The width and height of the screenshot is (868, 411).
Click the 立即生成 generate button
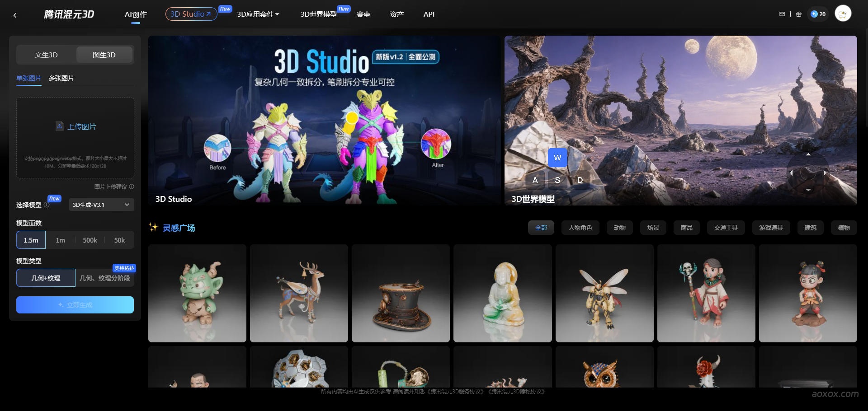75,305
